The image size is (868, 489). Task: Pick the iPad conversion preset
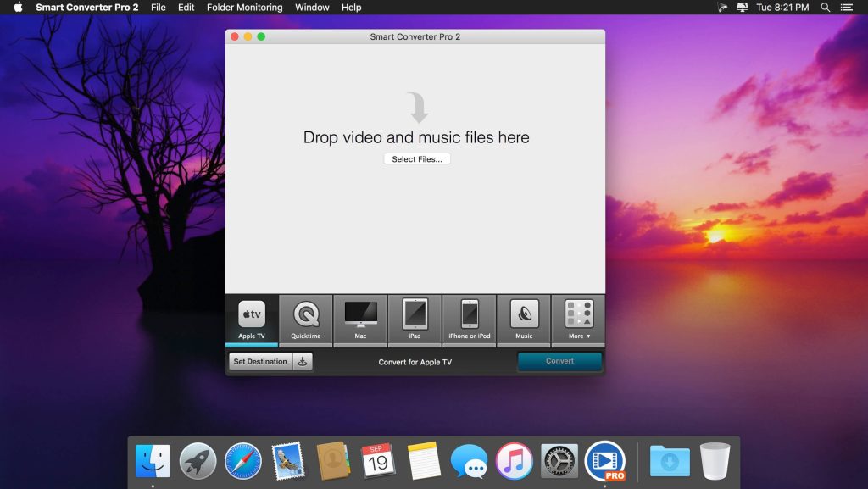click(415, 319)
